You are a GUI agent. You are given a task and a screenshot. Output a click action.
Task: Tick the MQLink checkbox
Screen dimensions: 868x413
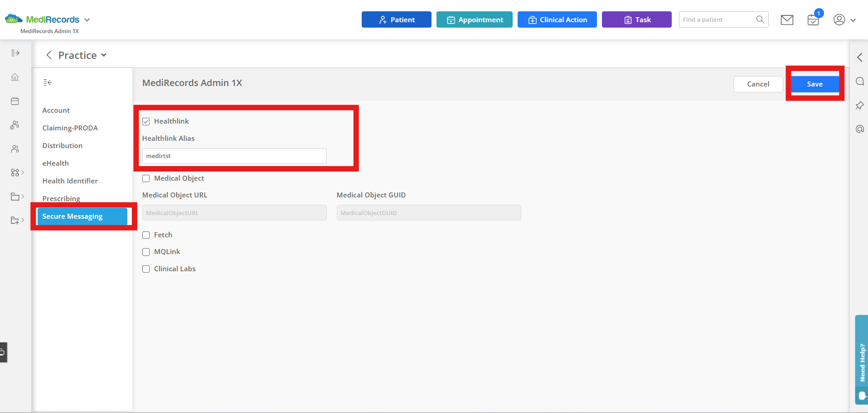click(x=146, y=252)
